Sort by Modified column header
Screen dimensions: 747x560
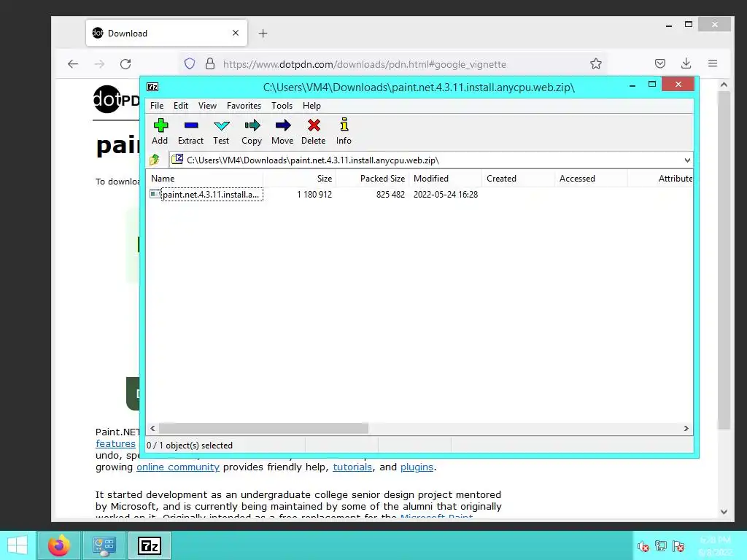(x=446, y=179)
